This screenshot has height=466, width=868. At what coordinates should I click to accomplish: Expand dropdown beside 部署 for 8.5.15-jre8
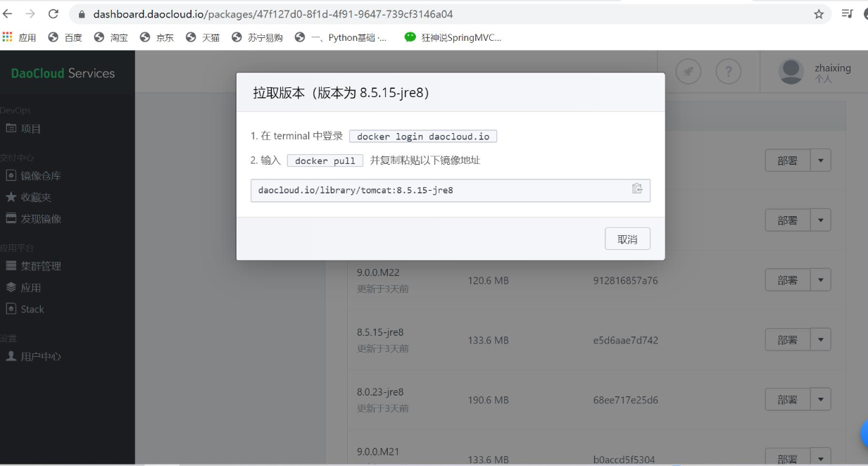coord(821,340)
